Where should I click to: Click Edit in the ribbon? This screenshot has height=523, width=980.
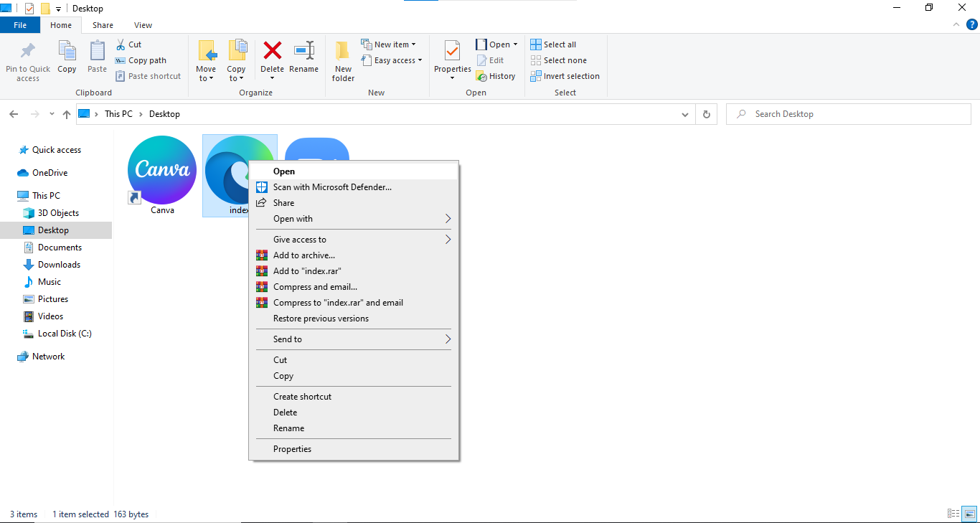click(490, 60)
